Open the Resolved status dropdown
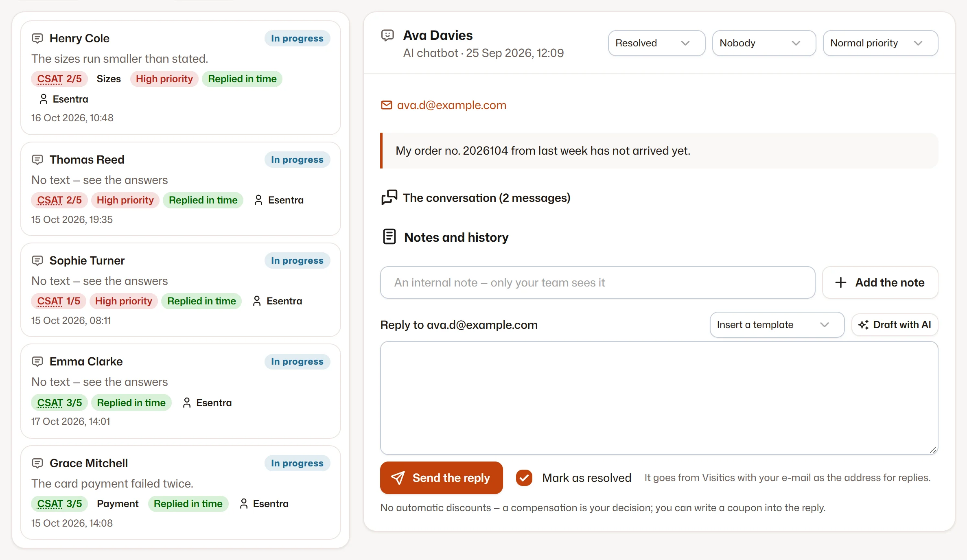The image size is (967, 560). (x=656, y=43)
